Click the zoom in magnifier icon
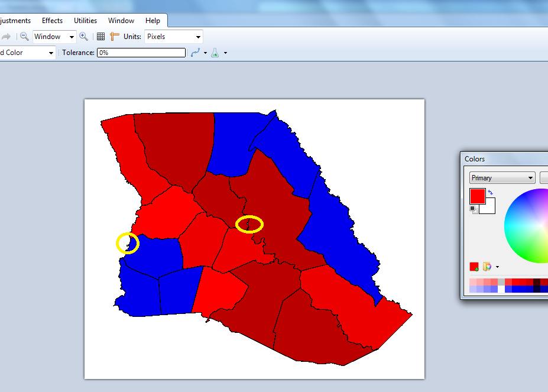Image resolution: width=548 pixels, height=392 pixels. (83, 37)
